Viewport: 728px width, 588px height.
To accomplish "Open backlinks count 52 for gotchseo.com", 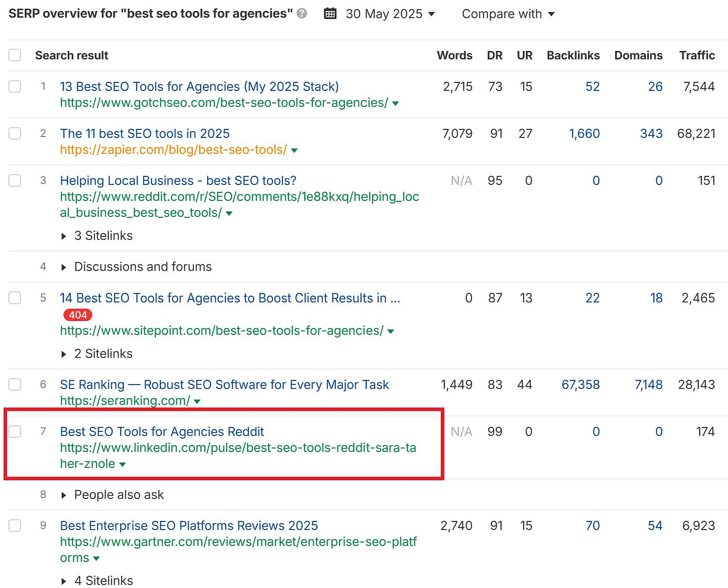I will [x=592, y=86].
